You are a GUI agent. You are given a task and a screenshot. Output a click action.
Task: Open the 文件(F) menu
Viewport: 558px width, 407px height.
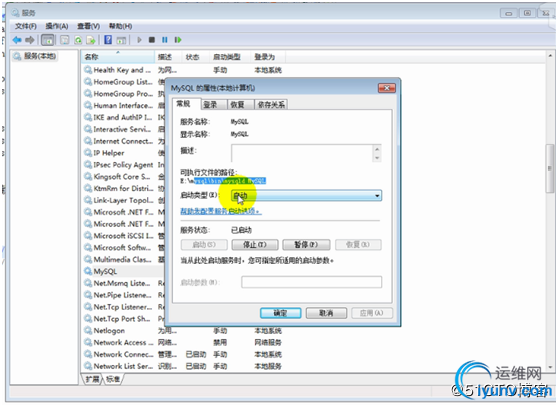click(x=26, y=26)
